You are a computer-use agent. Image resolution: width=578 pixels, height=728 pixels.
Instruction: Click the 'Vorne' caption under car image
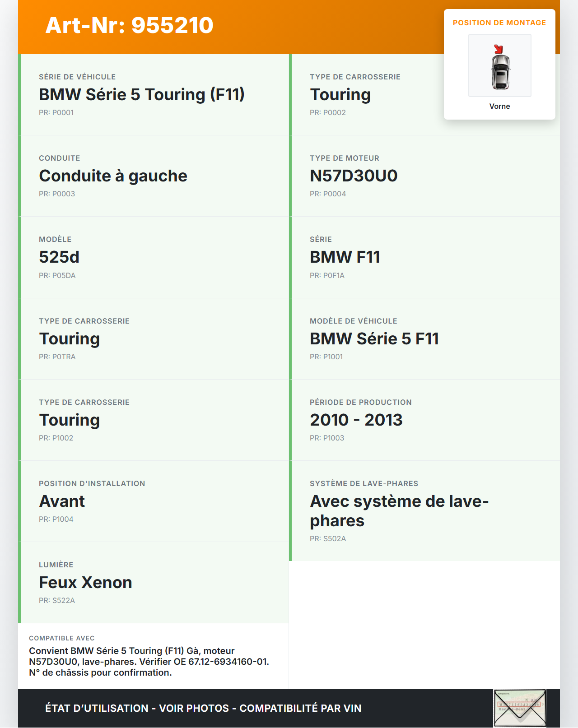(499, 107)
